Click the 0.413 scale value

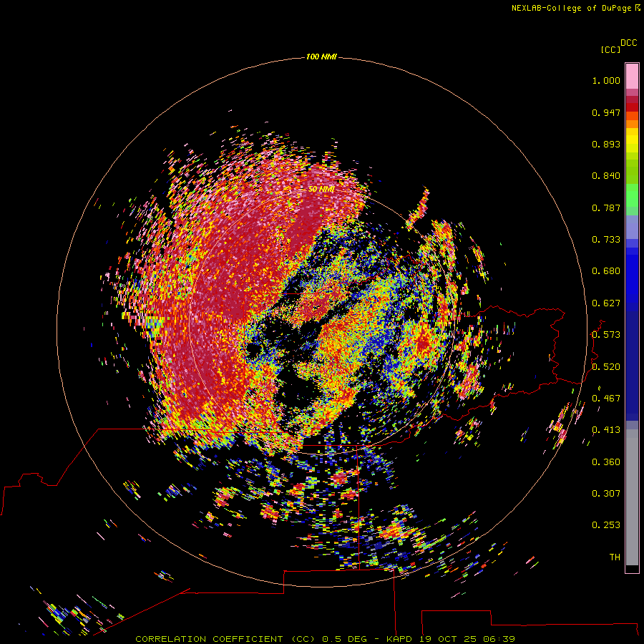coord(606,430)
